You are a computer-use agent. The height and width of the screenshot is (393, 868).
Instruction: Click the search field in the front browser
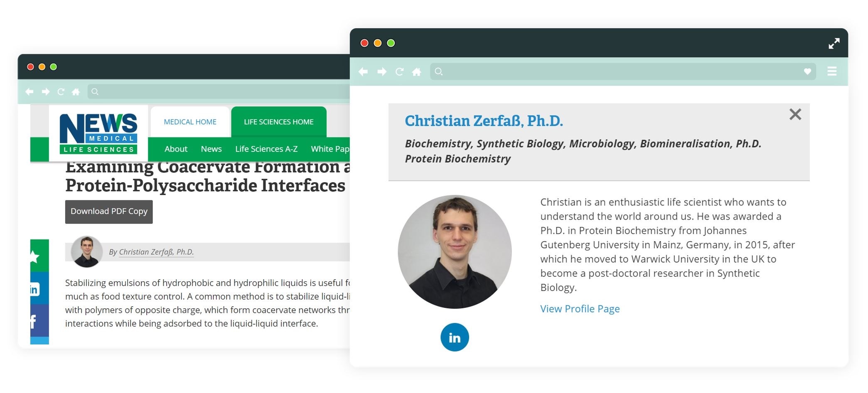tap(619, 72)
